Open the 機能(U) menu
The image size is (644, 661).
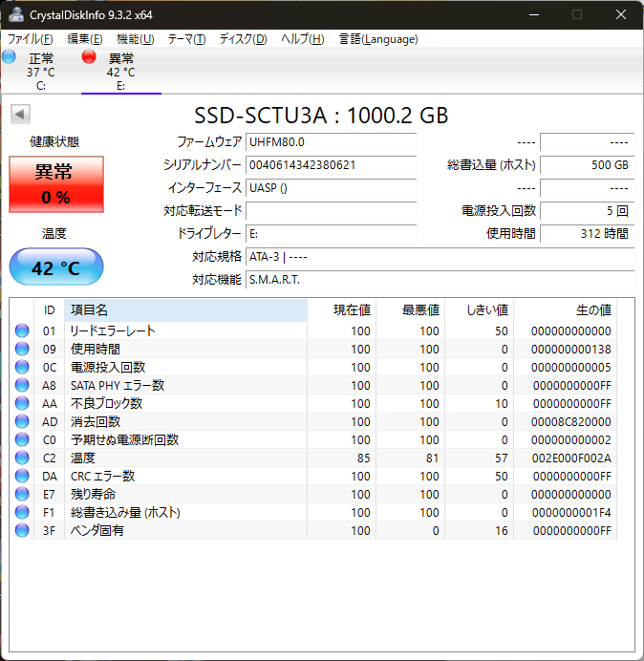point(136,39)
